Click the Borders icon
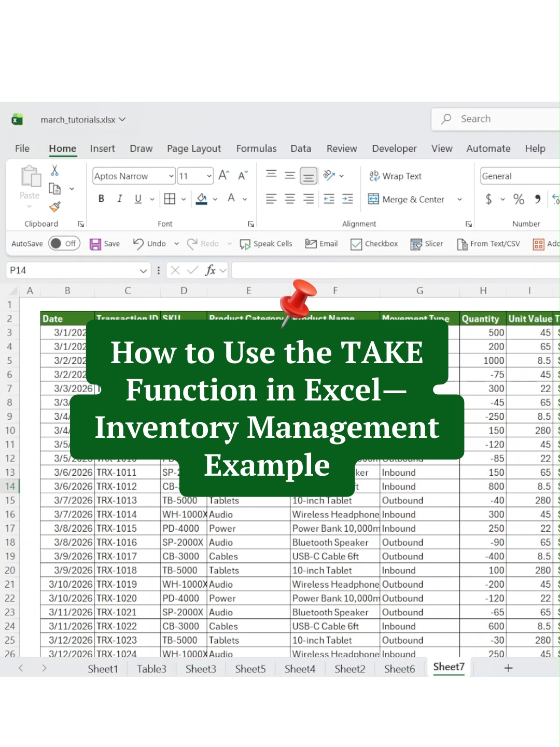The height and width of the screenshot is (747, 560). click(170, 199)
